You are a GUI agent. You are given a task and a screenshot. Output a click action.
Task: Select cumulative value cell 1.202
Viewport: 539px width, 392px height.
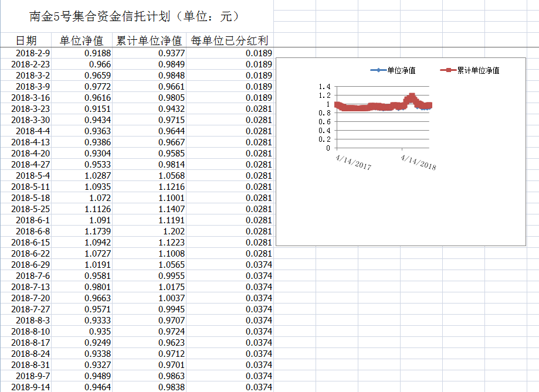(149, 231)
